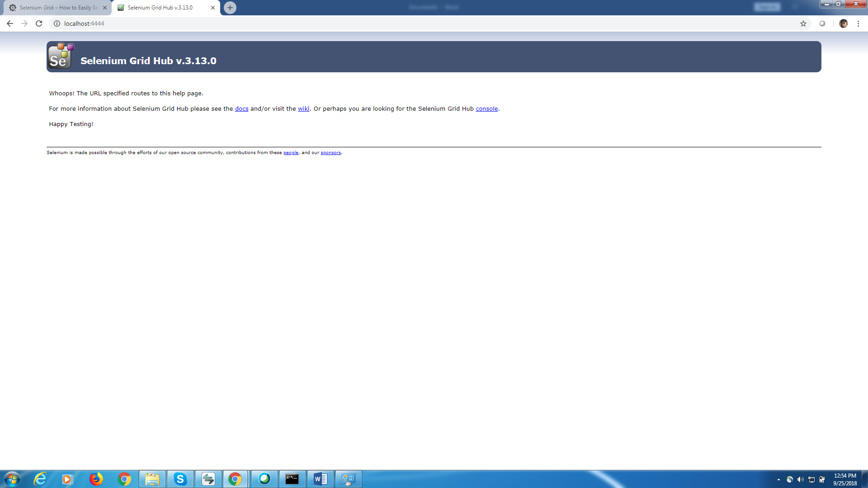Bookmark this page with the star icon

point(803,23)
